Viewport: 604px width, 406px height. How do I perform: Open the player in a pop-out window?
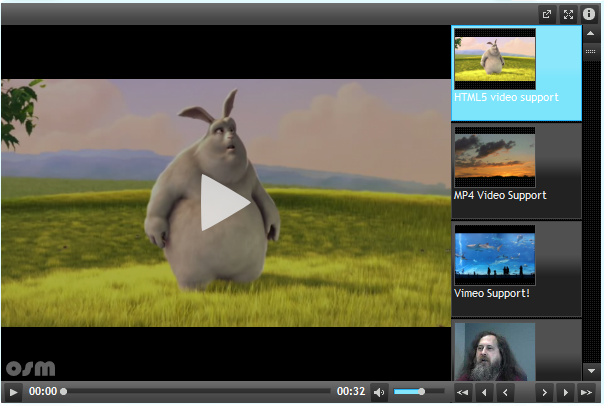547,14
